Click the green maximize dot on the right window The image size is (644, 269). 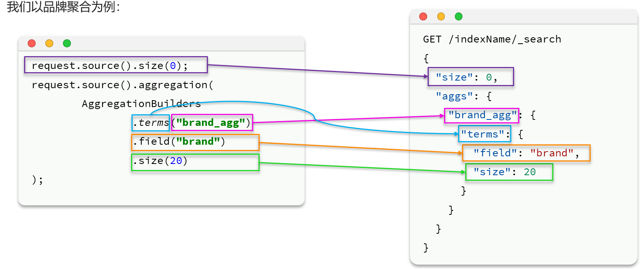pos(458,16)
